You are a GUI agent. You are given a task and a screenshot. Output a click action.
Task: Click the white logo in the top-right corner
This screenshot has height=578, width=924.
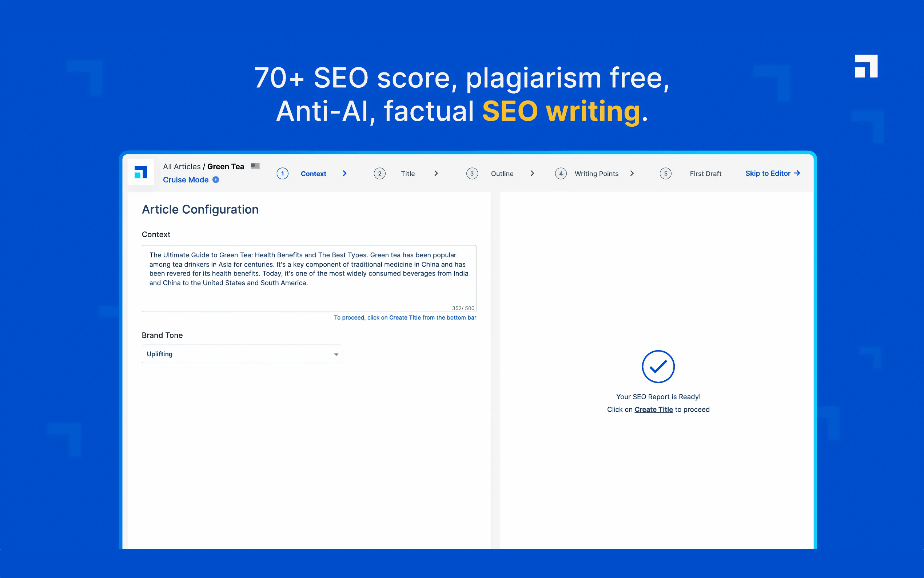click(x=865, y=66)
